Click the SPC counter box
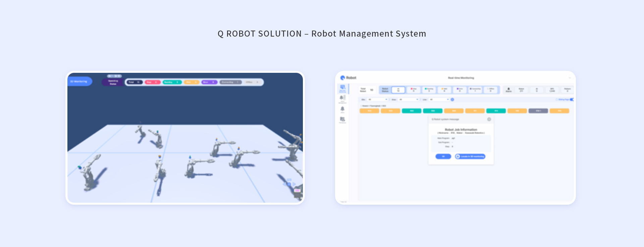The width and height of the screenshot is (644, 247). point(552,90)
